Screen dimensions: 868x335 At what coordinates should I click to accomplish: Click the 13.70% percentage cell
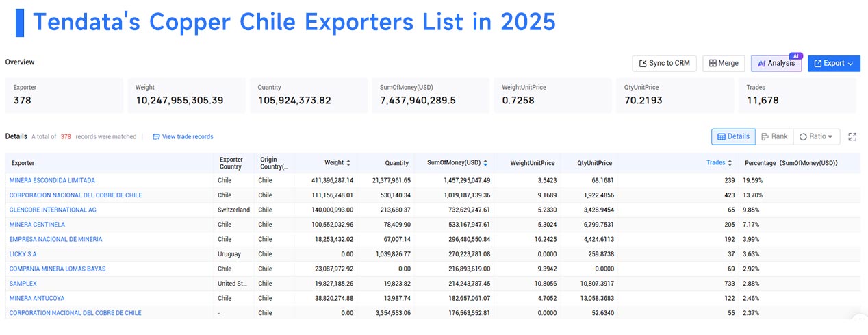tap(754, 195)
